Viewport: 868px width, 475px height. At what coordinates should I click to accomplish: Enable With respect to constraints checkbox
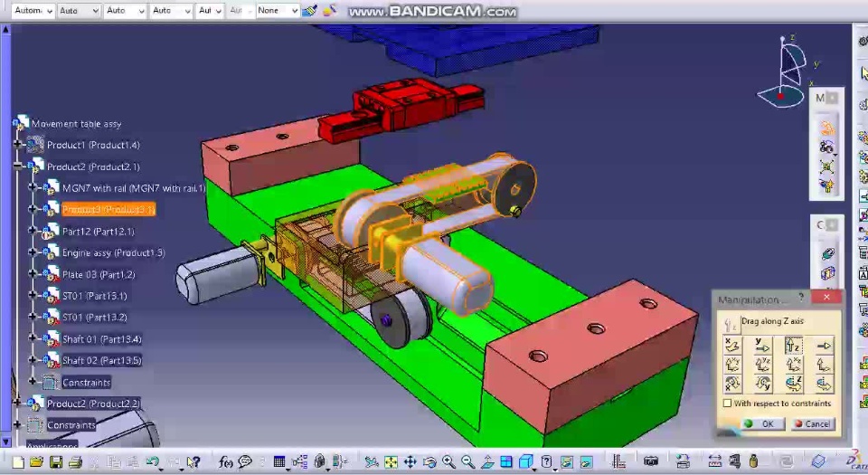coord(728,404)
